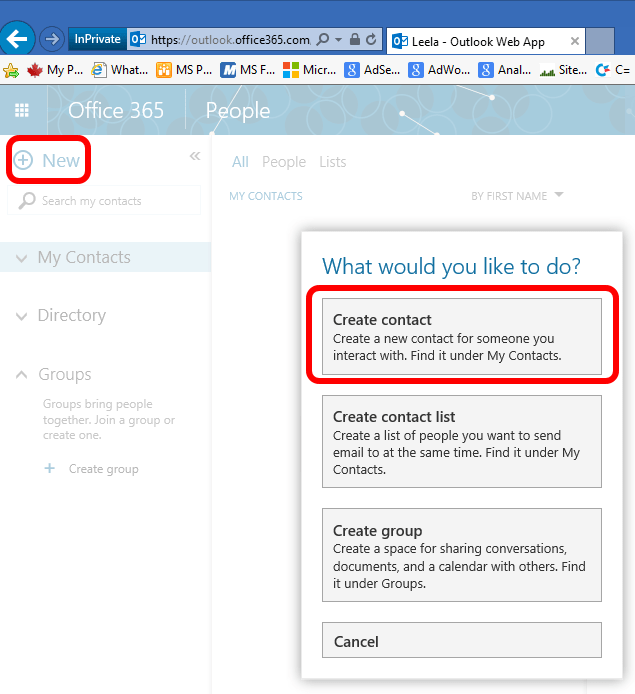The height and width of the screenshot is (694, 635).
Task: Close the Leela - Outlook Web App tab
Action: tap(575, 41)
